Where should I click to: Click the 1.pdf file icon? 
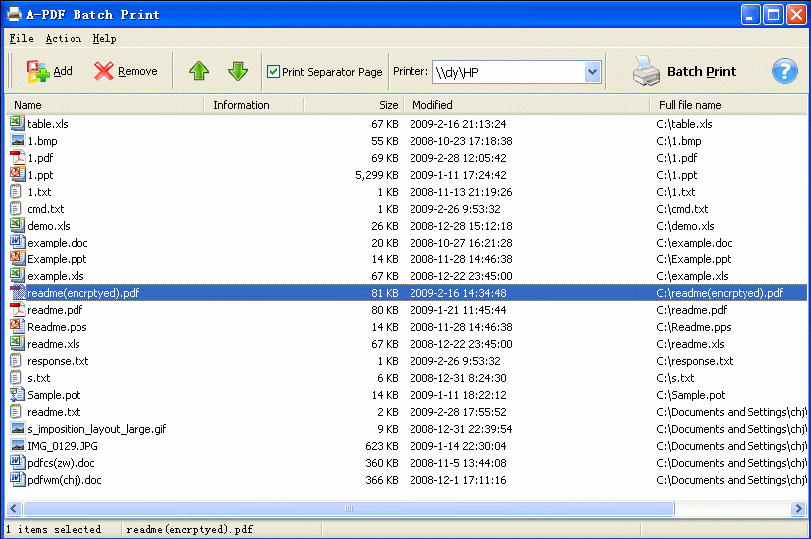point(17,157)
